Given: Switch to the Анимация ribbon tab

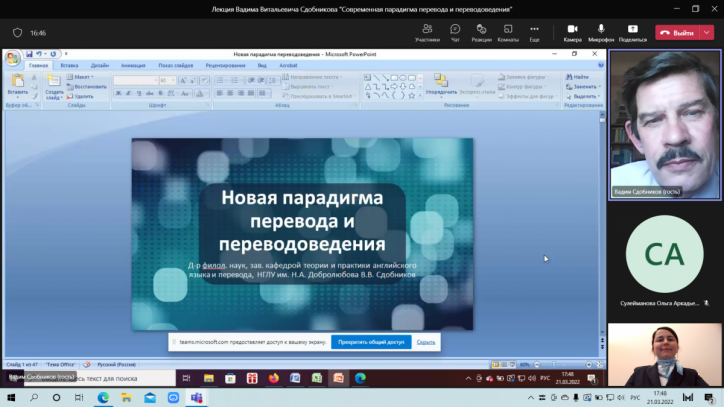Looking at the screenshot, I should tap(133, 66).
